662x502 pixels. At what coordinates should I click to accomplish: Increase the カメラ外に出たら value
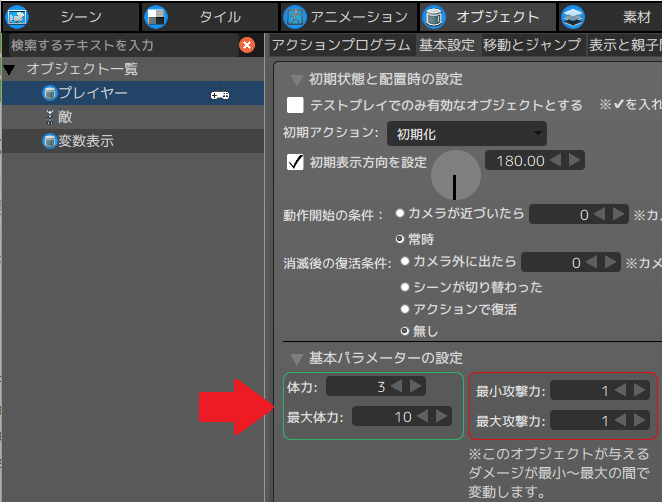(x=610, y=262)
